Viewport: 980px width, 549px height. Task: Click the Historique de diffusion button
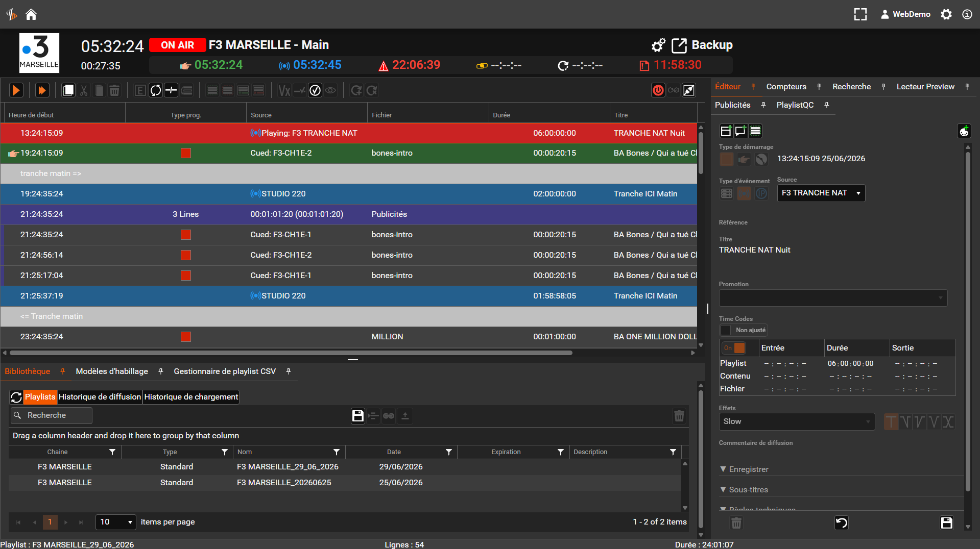point(100,397)
